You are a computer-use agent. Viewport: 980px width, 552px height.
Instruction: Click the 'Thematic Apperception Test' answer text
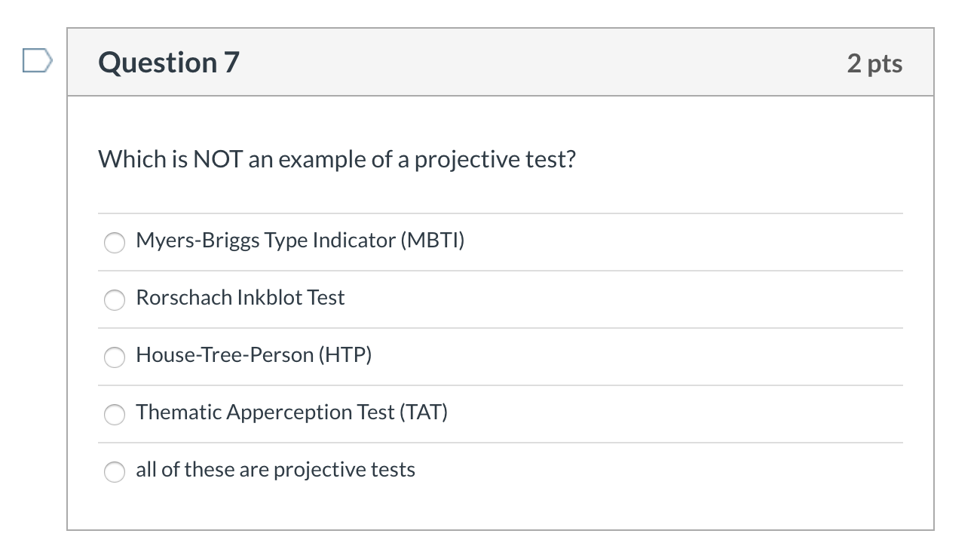pyautogui.click(x=292, y=412)
